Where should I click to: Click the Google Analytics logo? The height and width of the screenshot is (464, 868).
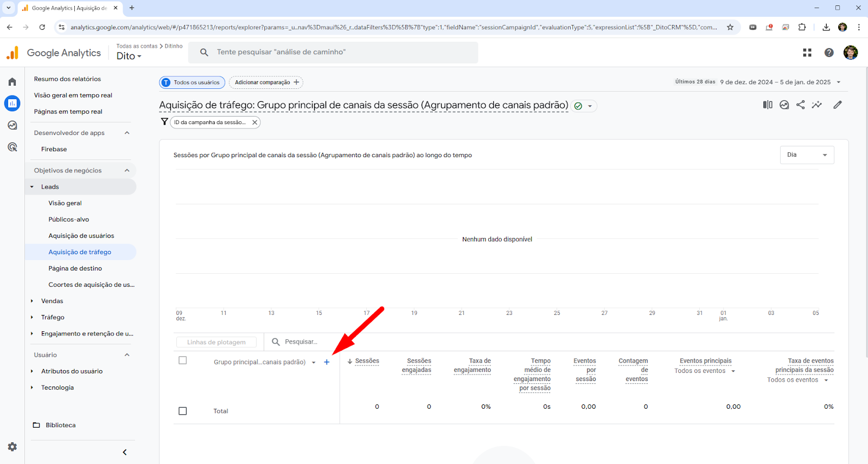pyautogui.click(x=53, y=53)
